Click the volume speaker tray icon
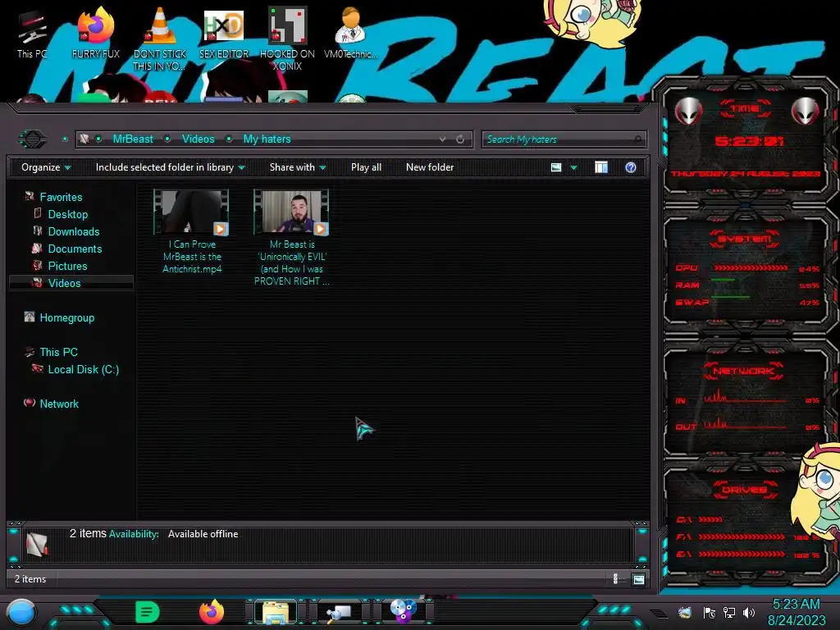 coord(749,612)
